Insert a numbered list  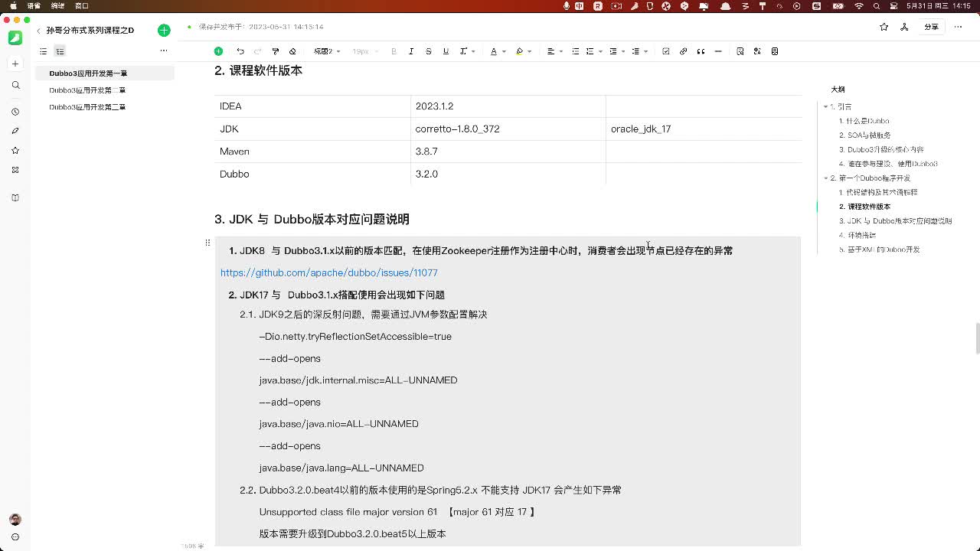(x=590, y=51)
